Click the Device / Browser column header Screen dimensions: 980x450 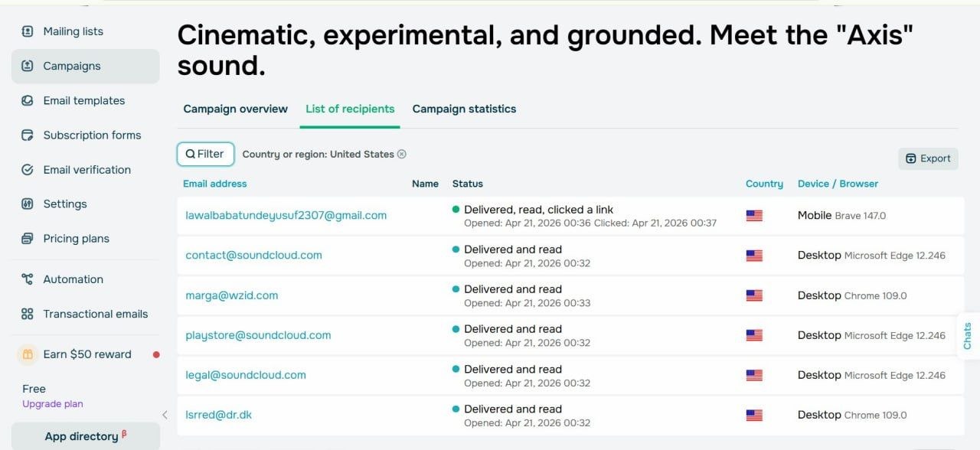pyautogui.click(x=838, y=184)
